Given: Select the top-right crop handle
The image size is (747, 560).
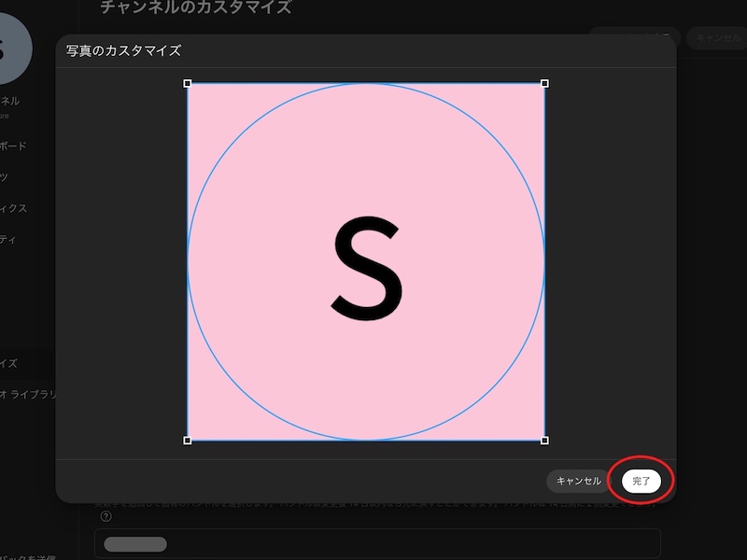Looking at the screenshot, I should [x=544, y=84].
